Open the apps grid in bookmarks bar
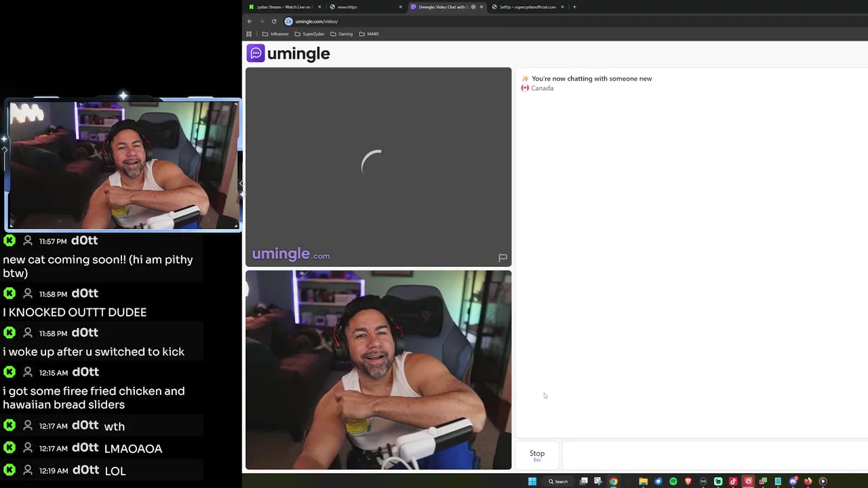Screen dimensions: 868x488 pyautogui.click(x=249, y=34)
